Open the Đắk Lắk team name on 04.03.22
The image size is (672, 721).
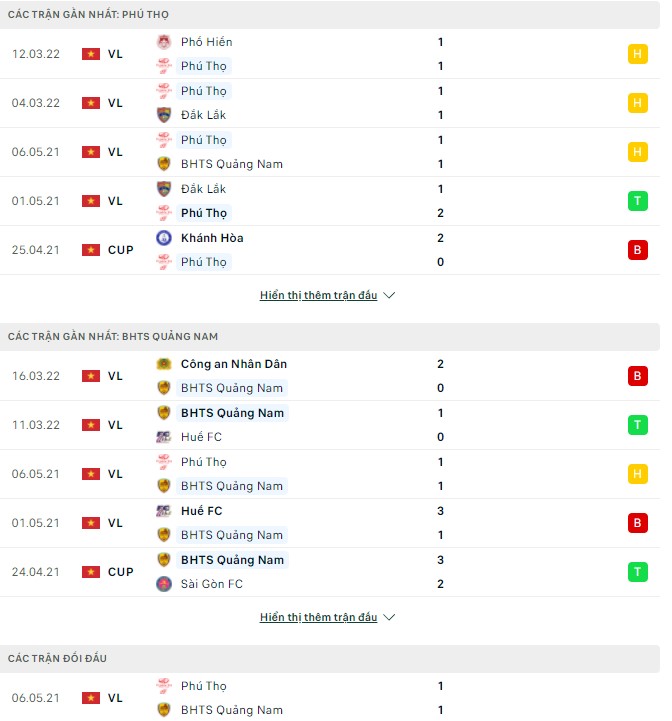click(204, 115)
